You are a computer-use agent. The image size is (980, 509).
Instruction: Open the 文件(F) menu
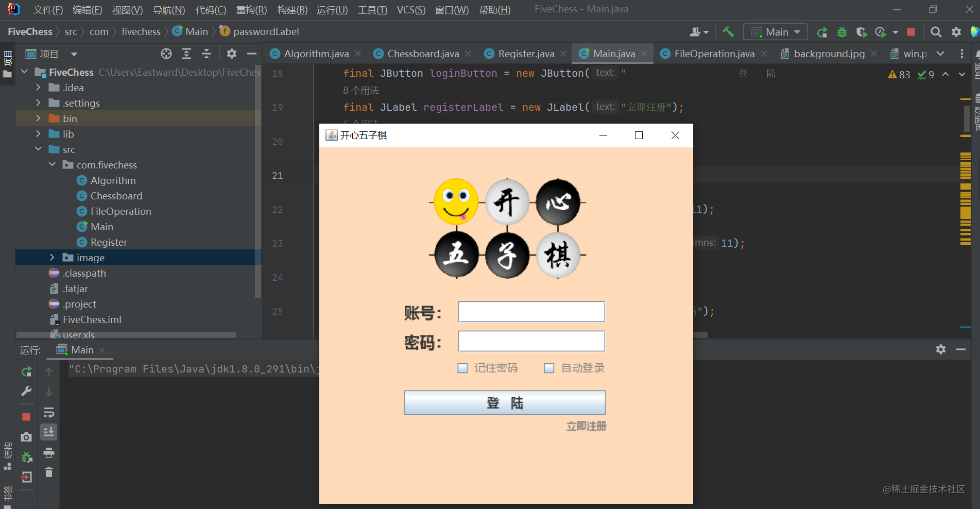point(48,10)
